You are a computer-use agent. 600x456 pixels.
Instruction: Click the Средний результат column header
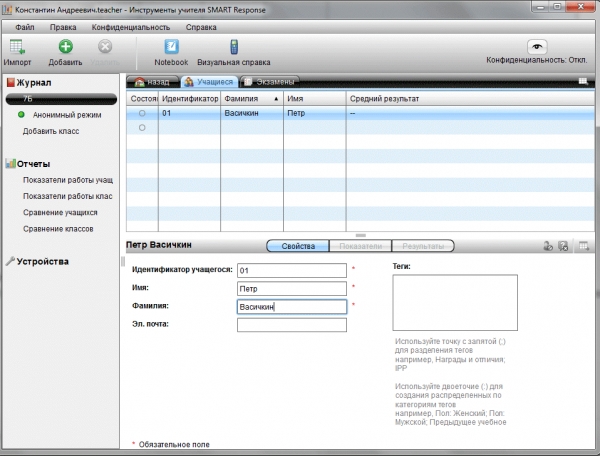tap(470, 99)
